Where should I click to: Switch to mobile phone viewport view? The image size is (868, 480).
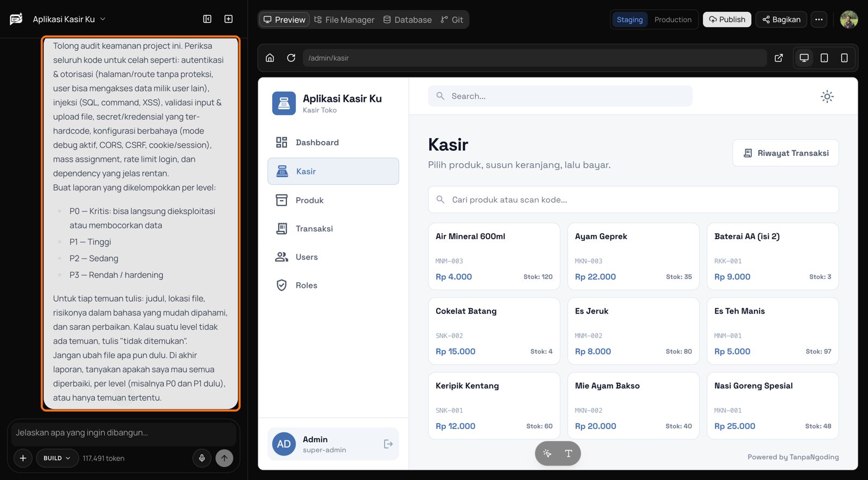tap(844, 58)
